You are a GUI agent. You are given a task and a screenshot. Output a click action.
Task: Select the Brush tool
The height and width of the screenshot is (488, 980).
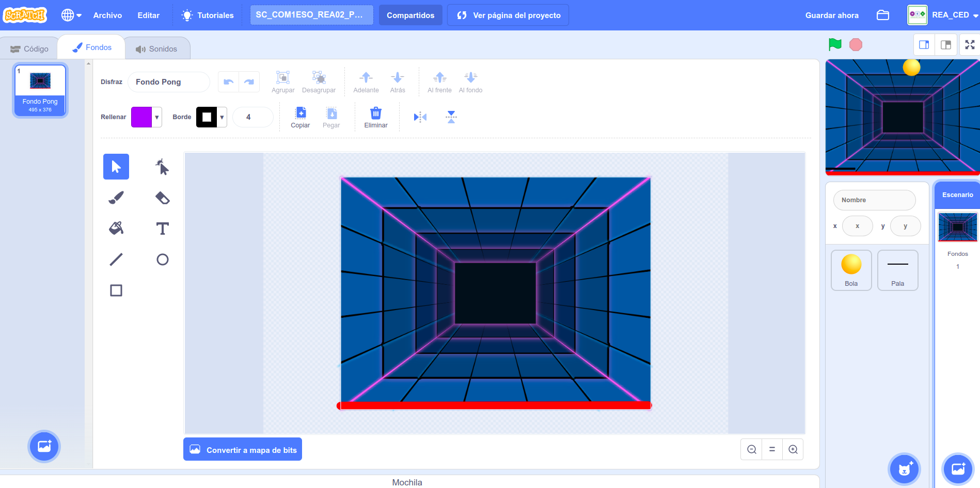coord(116,198)
